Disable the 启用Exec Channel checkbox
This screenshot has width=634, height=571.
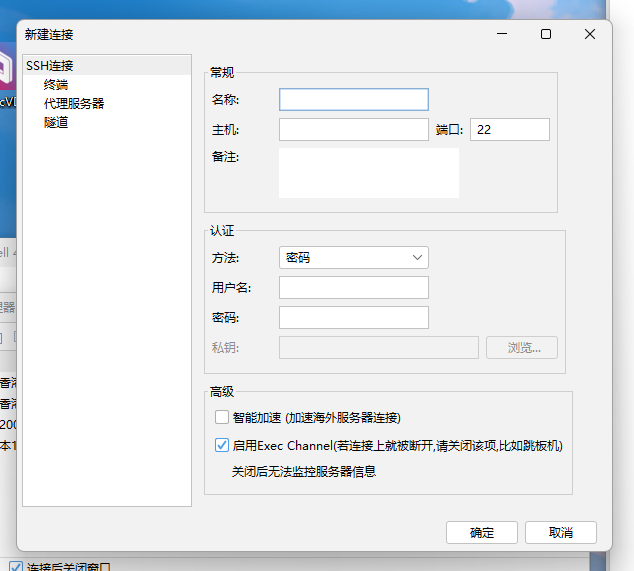coord(222,445)
